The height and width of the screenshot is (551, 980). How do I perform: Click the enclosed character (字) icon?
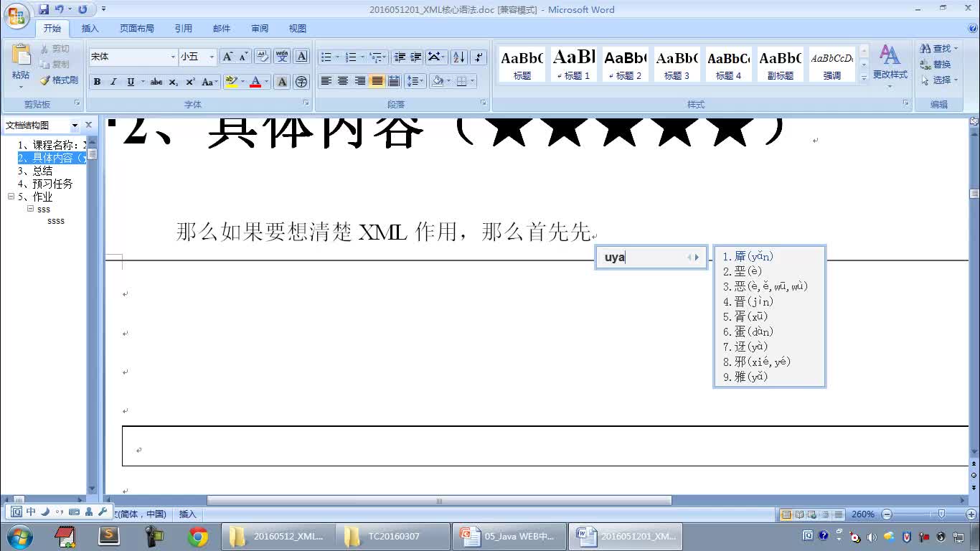click(x=301, y=82)
